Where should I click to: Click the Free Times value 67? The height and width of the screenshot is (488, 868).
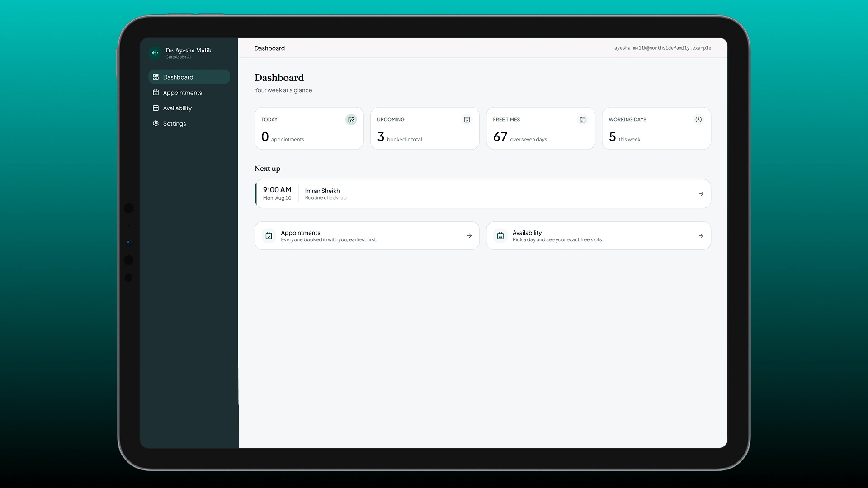coord(500,136)
